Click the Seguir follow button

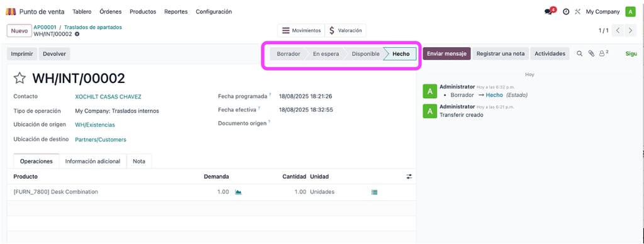[631, 54]
